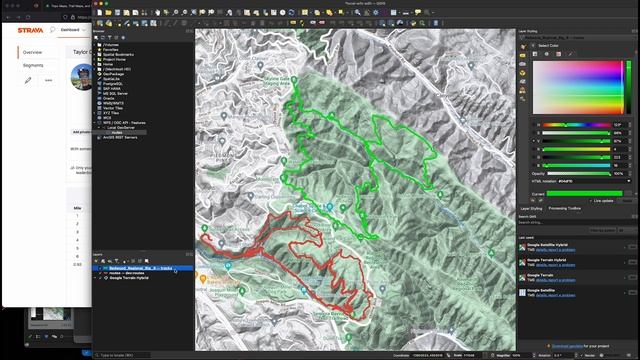Click the Refresh map icon

(291, 13)
